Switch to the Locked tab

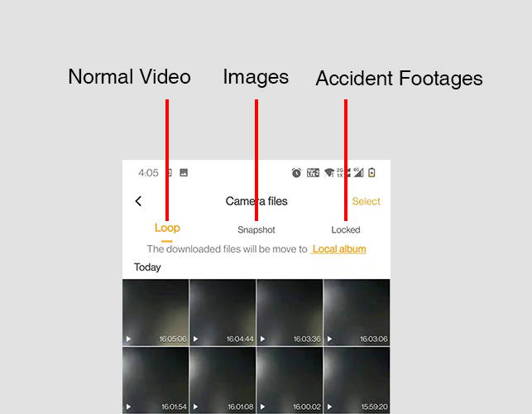pos(346,229)
